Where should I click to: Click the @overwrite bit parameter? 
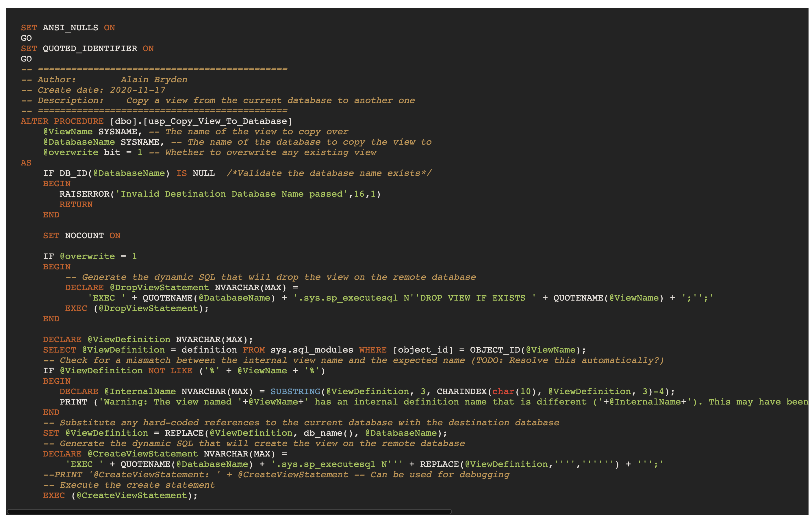coord(78,152)
